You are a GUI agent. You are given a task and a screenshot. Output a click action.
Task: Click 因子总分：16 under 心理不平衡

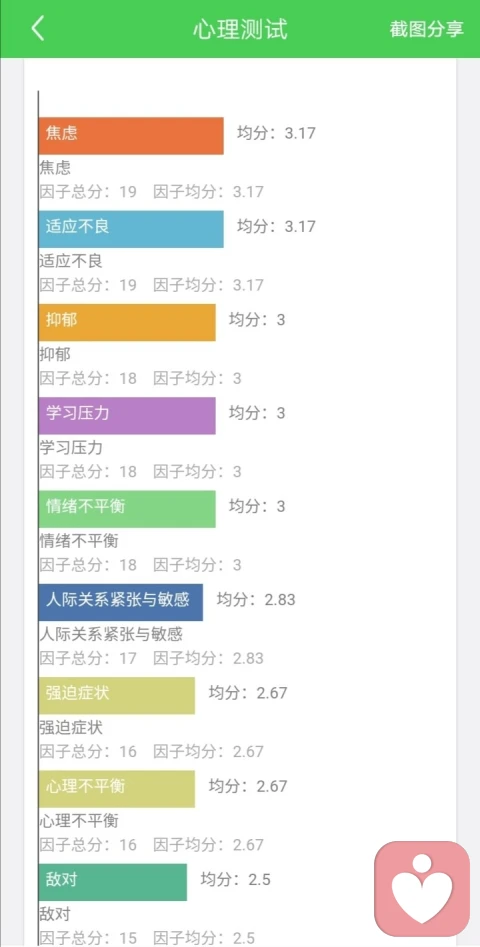pos(88,845)
